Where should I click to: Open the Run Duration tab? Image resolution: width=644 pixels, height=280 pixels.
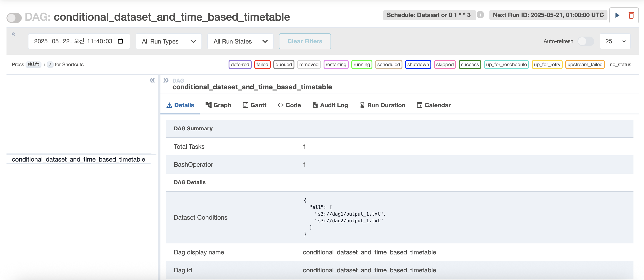[383, 105]
